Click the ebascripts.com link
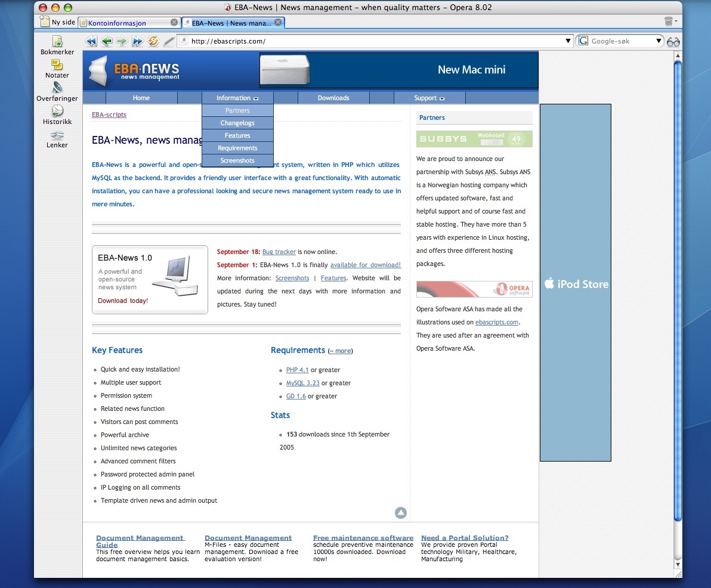 coord(496,323)
